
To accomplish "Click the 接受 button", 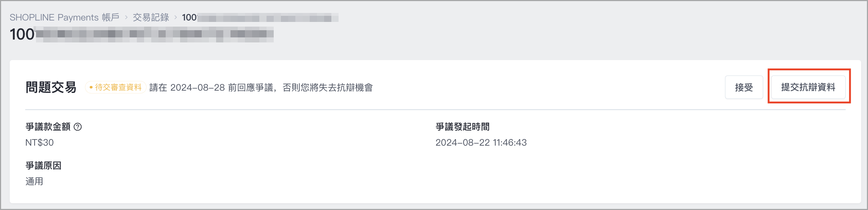I will tap(744, 87).
